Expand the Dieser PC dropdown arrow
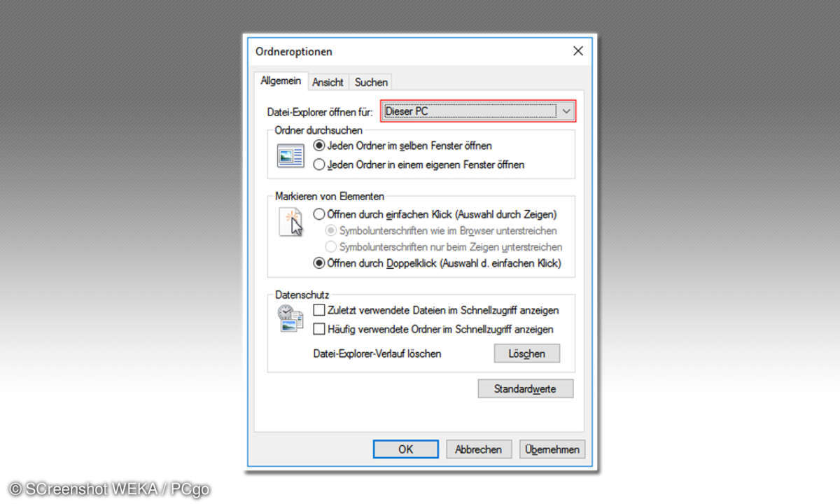The width and height of the screenshot is (840, 504). tap(566, 111)
